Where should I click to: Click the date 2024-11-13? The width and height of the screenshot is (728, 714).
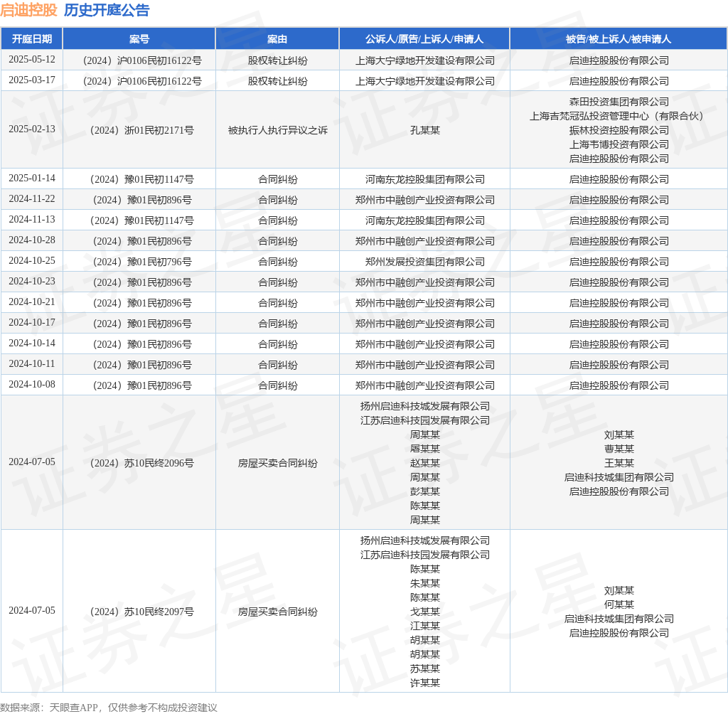(31, 219)
